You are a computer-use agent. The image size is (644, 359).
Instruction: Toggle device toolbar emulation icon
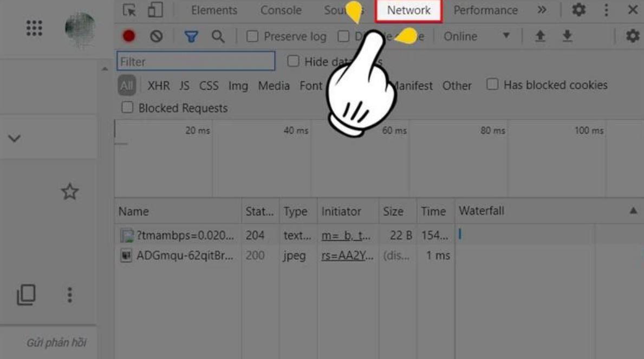[x=155, y=10]
